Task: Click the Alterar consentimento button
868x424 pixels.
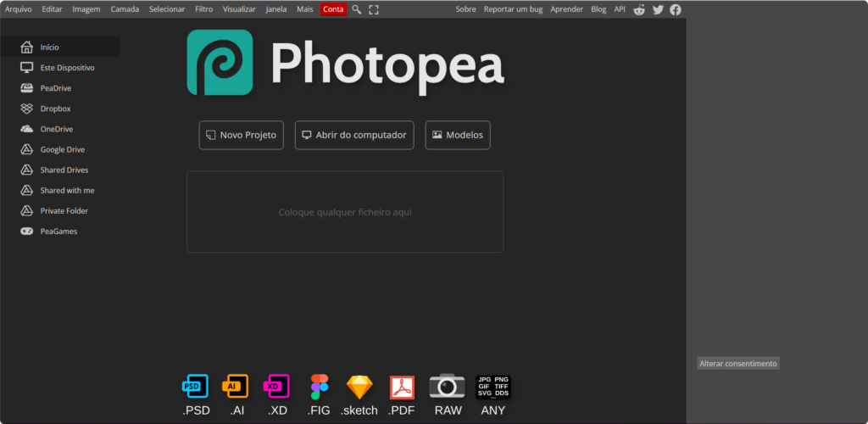Action: point(738,364)
